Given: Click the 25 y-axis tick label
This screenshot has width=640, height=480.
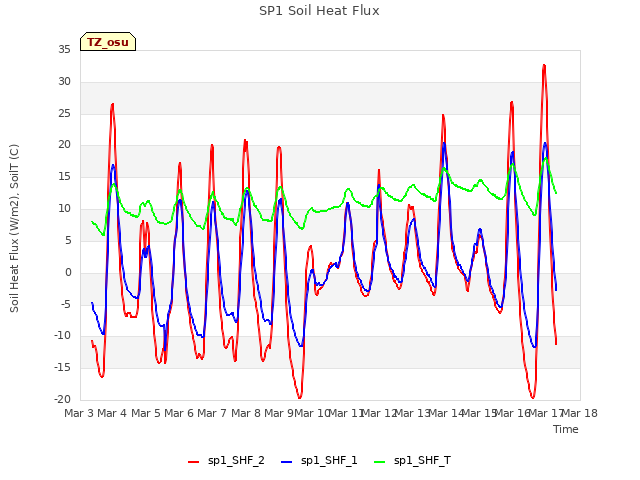Looking at the screenshot, I should [x=64, y=113].
